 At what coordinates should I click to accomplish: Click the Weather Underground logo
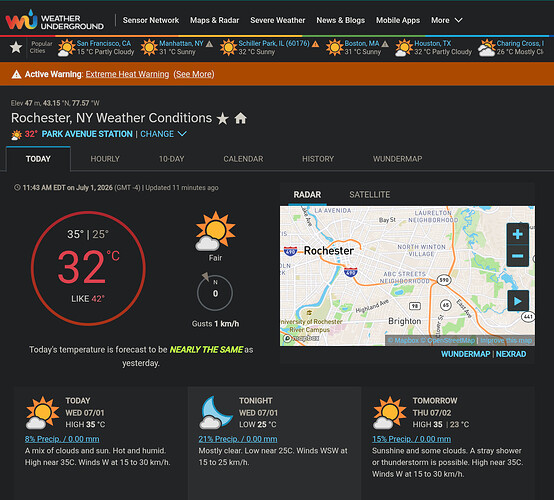click(x=55, y=20)
